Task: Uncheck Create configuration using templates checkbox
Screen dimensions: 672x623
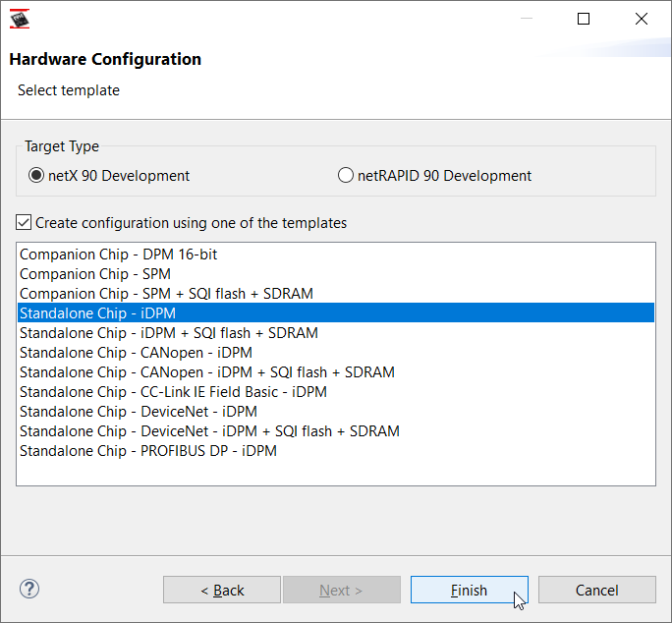Action: pyautogui.click(x=25, y=223)
